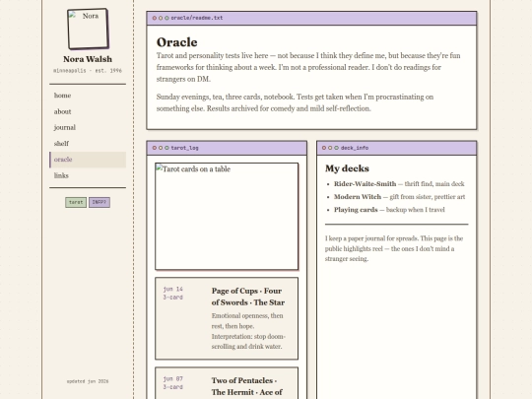The image size is (532, 399).
Task: Click yellow dot in tarot_log titlebar
Action: pos(161,148)
